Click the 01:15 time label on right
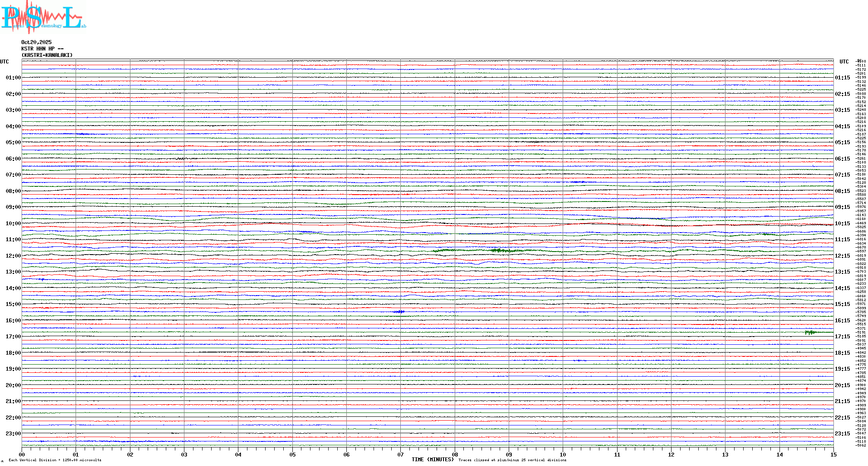868x466 pixels. pos(843,78)
